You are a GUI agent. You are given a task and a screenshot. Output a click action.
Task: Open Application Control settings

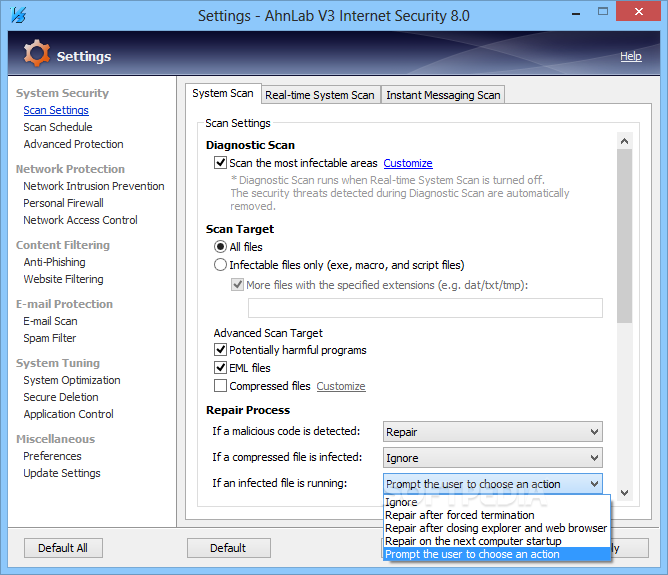tap(69, 414)
